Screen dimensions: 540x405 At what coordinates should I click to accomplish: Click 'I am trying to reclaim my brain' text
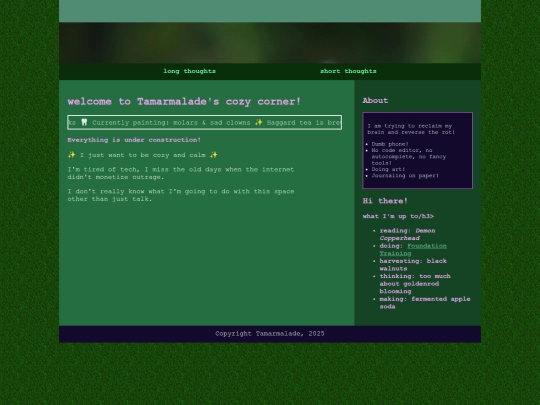(x=411, y=129)
